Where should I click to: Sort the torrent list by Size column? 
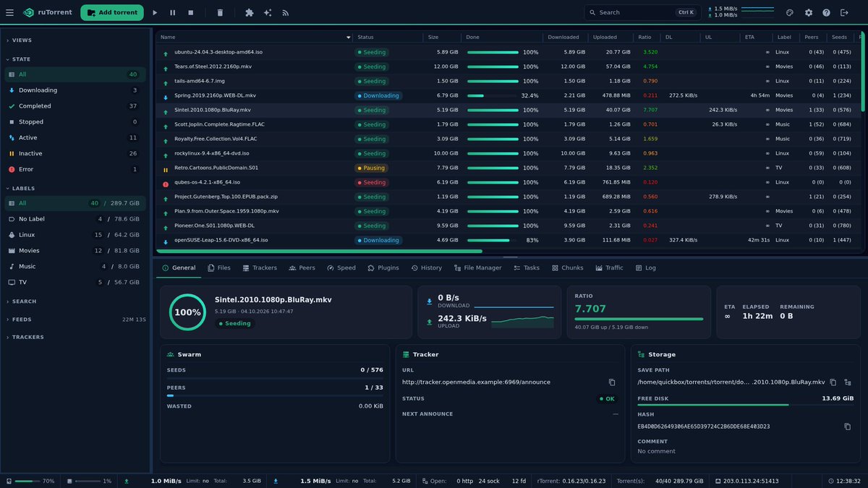(441, 37)
